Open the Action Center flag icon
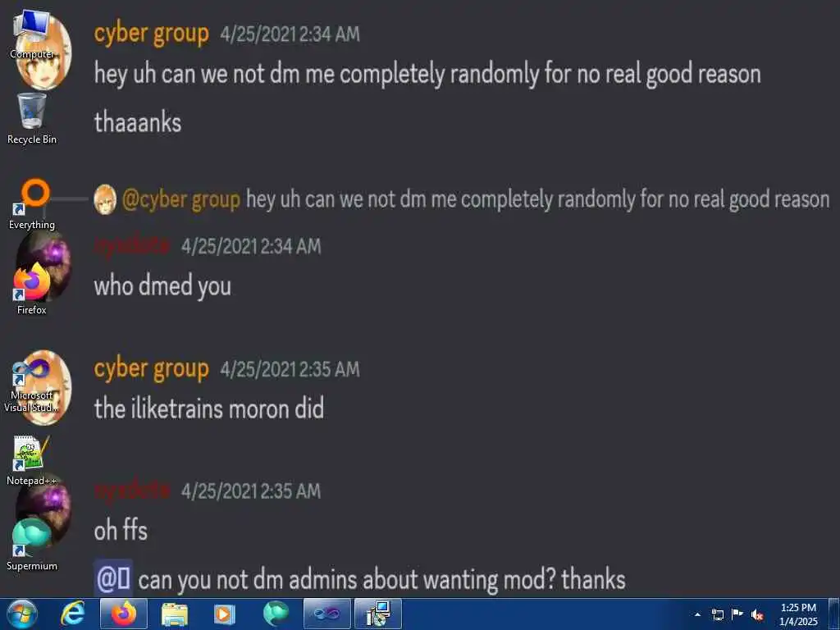 coord(737,614)
